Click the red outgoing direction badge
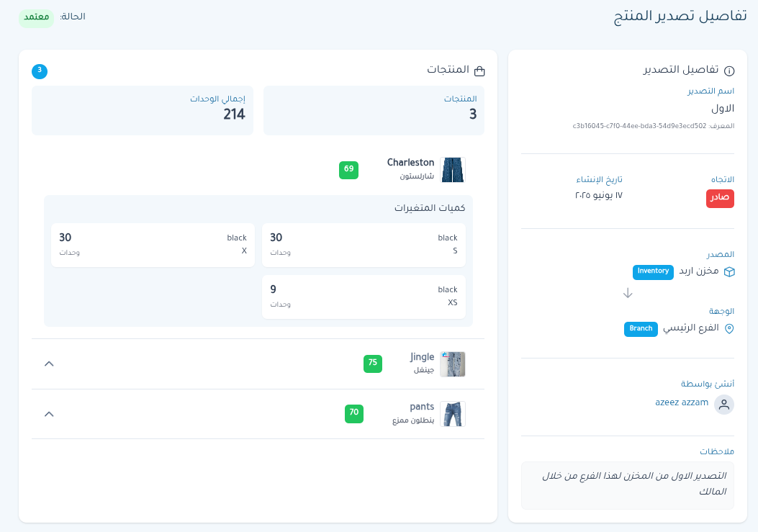The image size is (758, 532). pos(720,198)
